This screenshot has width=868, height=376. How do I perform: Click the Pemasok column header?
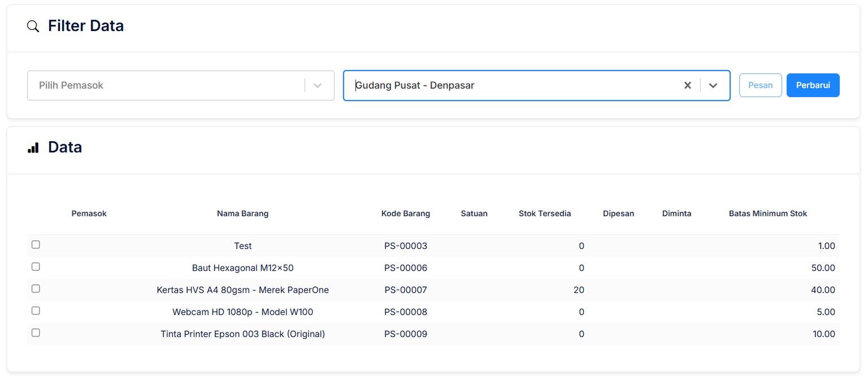(x=89, y=213)
